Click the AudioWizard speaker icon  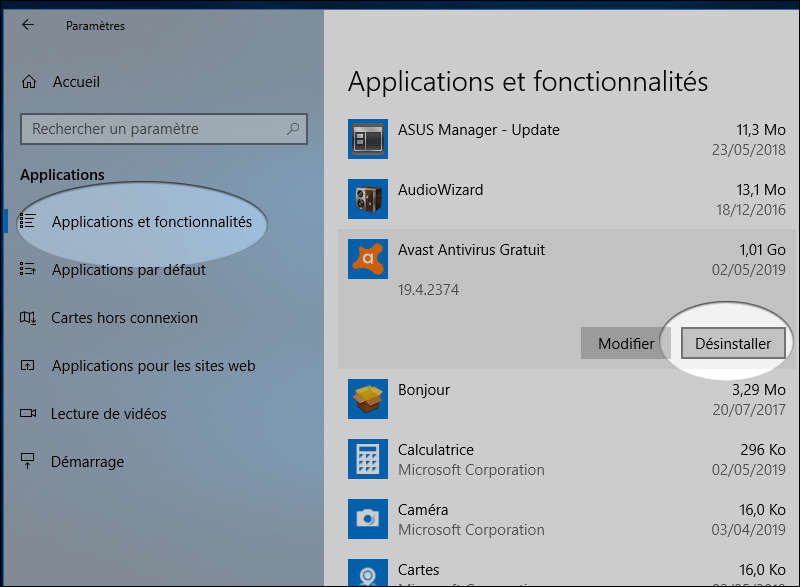(x=367, y=199)
